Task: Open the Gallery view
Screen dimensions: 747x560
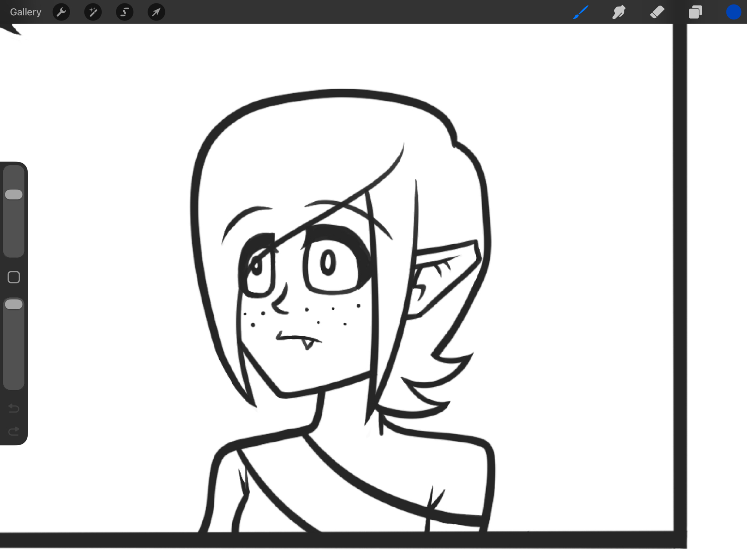Action: [25, 12]
